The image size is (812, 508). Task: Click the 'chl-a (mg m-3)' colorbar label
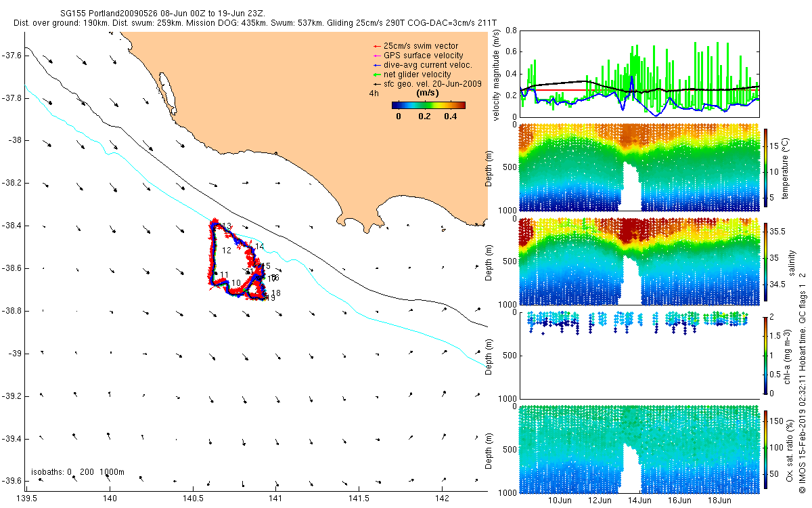tap(787, 356)
